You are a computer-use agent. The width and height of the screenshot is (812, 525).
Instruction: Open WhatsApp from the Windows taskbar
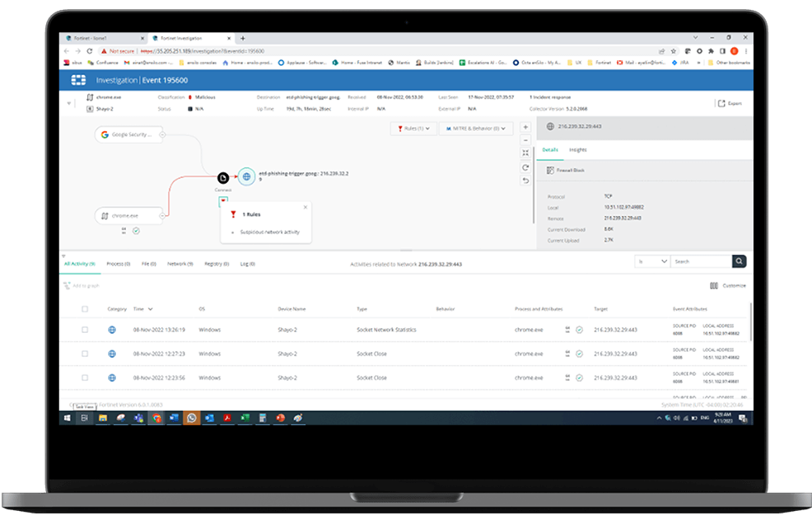(191, 418)
